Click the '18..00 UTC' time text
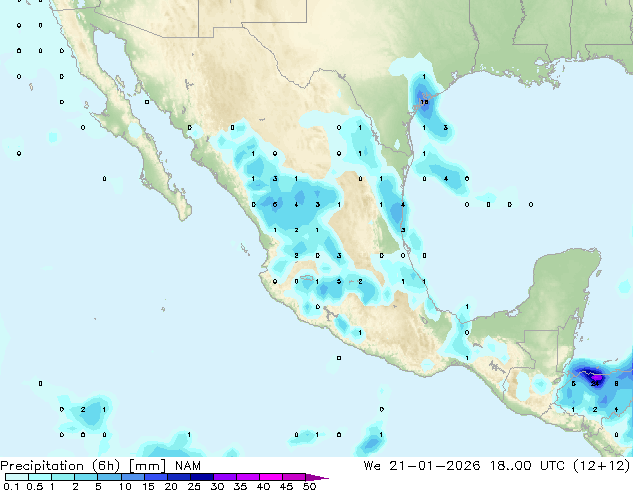 click(527, 466)
